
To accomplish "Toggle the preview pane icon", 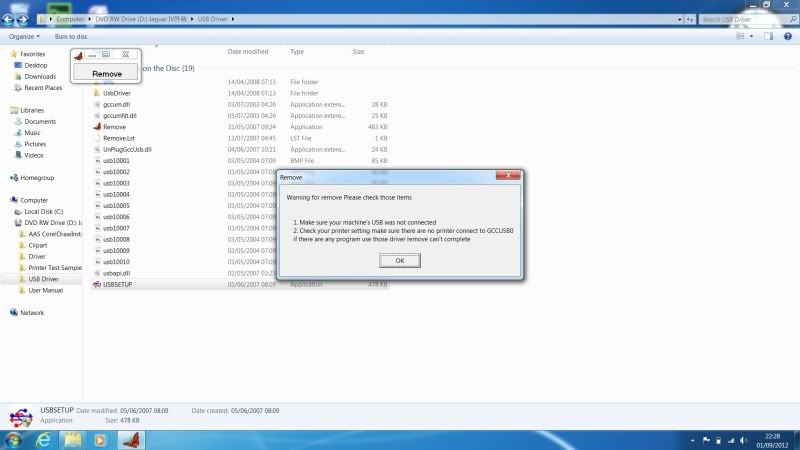I will click(x=768, y=36).
